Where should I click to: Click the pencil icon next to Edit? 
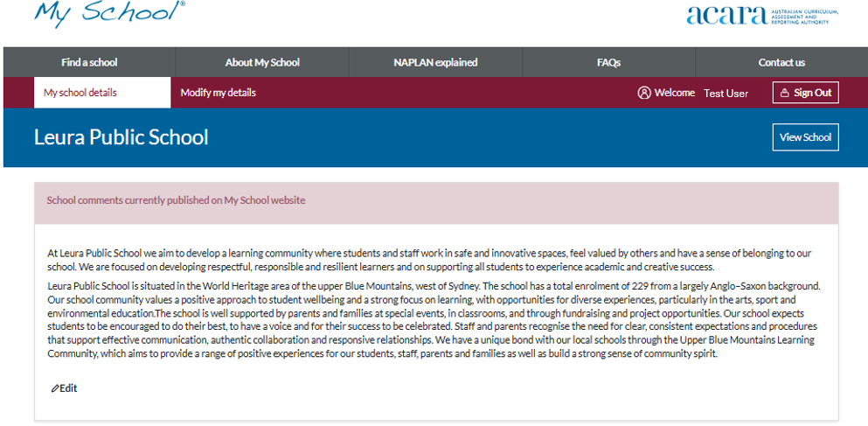55,388
